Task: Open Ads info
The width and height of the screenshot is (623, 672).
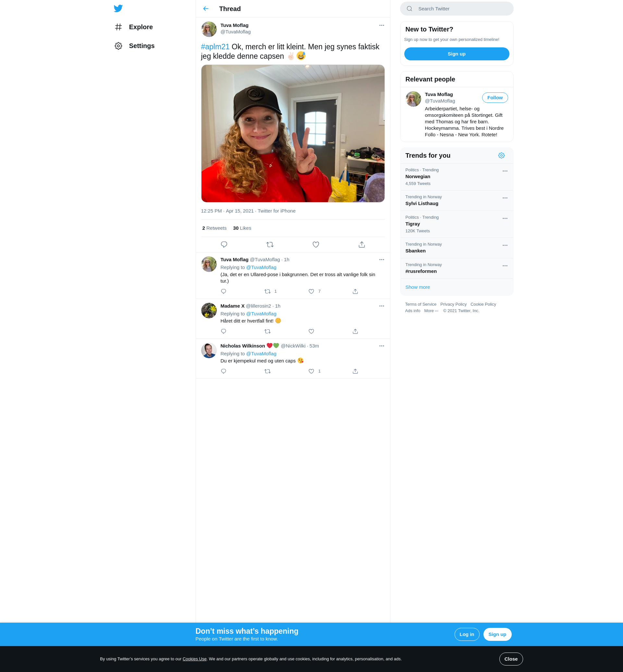Action: (x=412, y=311)
